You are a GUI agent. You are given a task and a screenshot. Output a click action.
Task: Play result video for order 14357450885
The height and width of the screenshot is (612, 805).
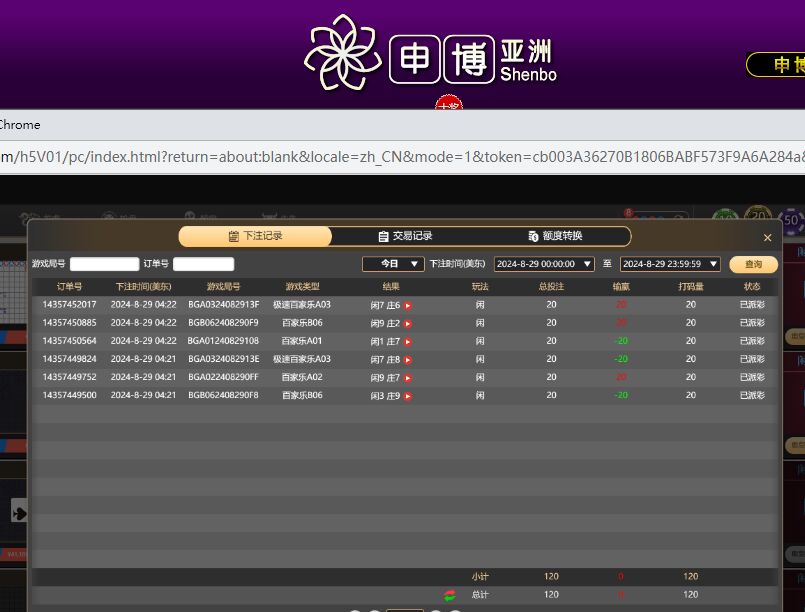pos(408,324)
